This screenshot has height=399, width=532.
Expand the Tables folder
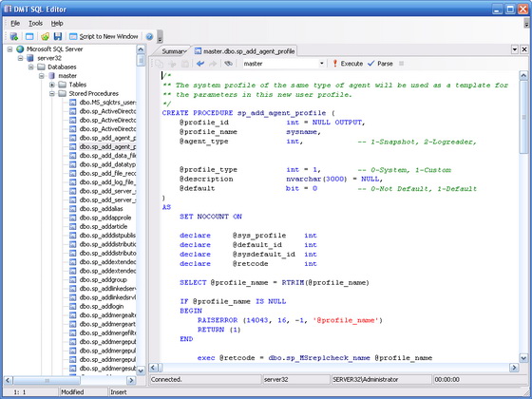click(52, 85)
